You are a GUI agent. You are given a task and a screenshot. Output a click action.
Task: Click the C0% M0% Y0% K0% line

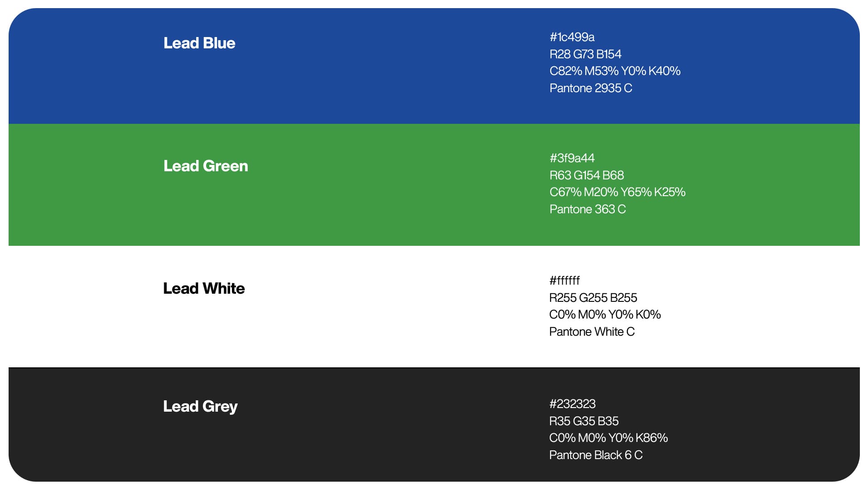[605, 314]
